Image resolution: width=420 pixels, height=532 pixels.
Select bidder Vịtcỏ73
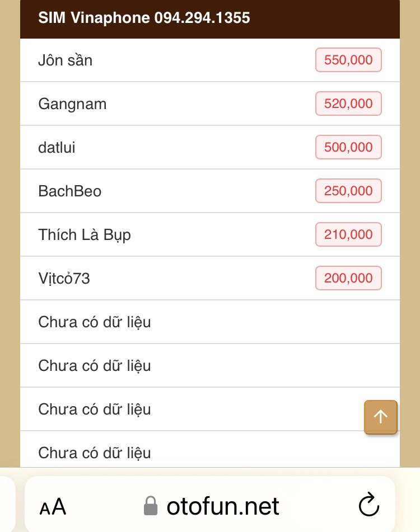click(64, 278)
